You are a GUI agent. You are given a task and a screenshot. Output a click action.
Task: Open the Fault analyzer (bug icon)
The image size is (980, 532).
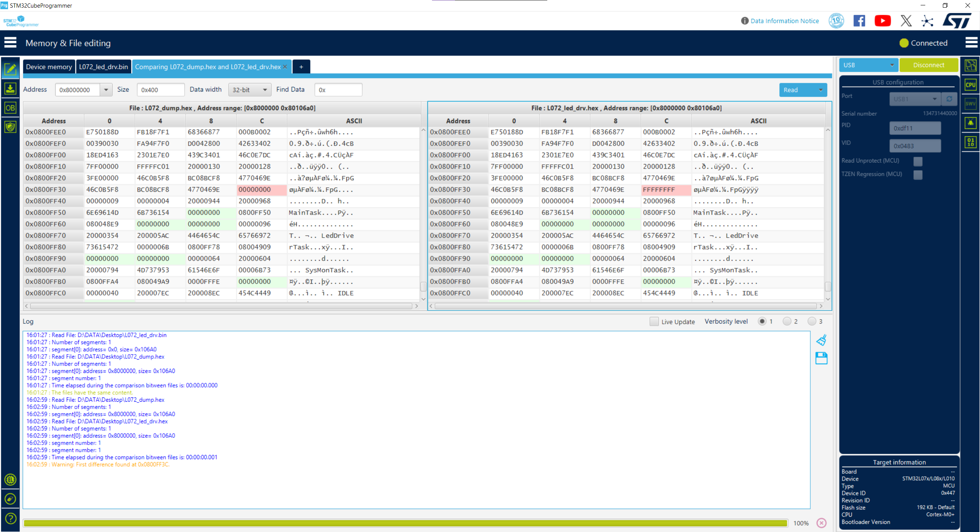[970, 123]
